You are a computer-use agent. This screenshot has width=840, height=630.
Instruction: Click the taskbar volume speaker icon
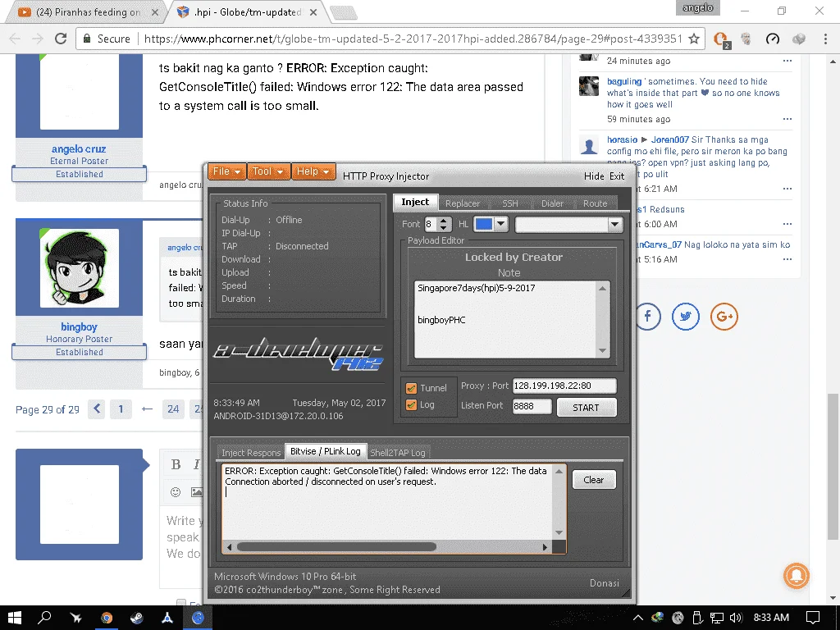736,618
